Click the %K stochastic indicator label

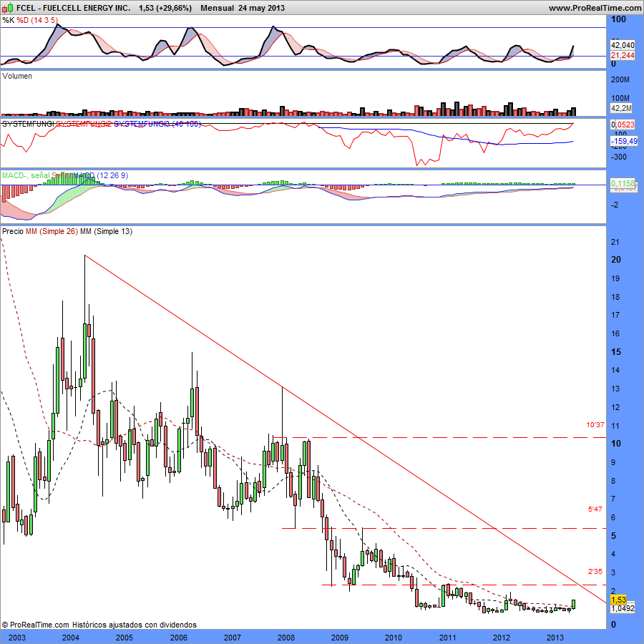[8, 20]
